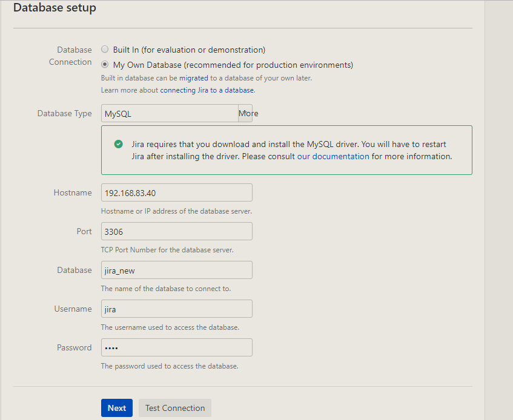Focus the masked Password input field
This screenshot has height=420, width=513.
tap(176, 347)
